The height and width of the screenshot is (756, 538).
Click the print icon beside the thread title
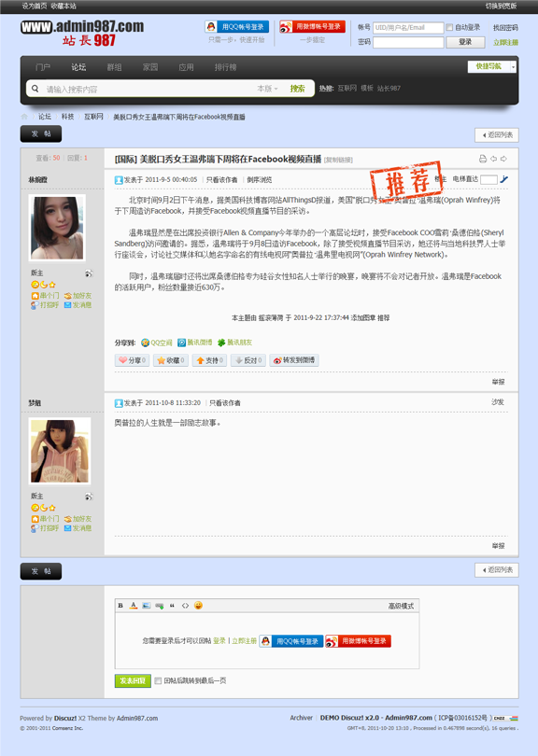(483, 159)
